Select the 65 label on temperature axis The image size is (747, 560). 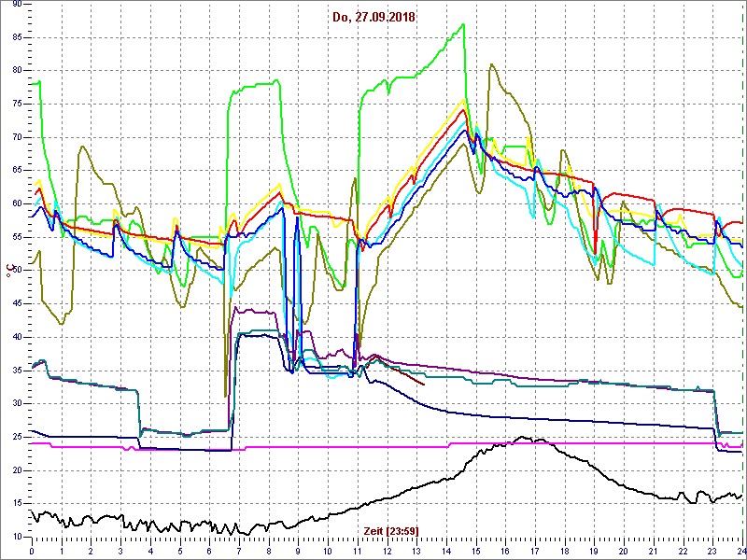(16, 171)
